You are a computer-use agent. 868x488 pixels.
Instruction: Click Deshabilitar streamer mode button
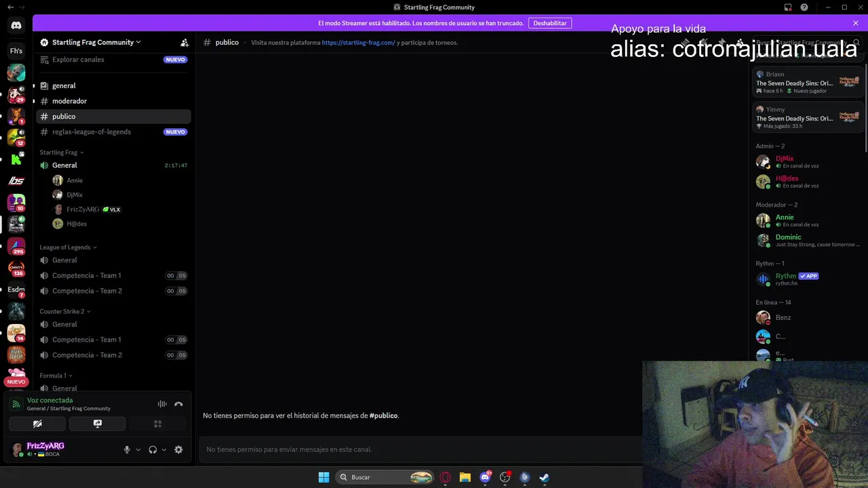tap(550, 23)
